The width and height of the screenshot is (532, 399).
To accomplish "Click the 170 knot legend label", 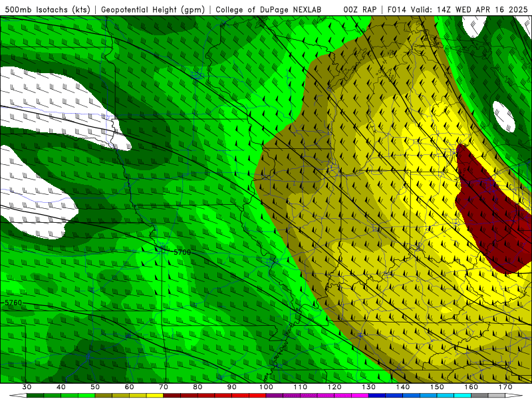I will tap(505, 387).
